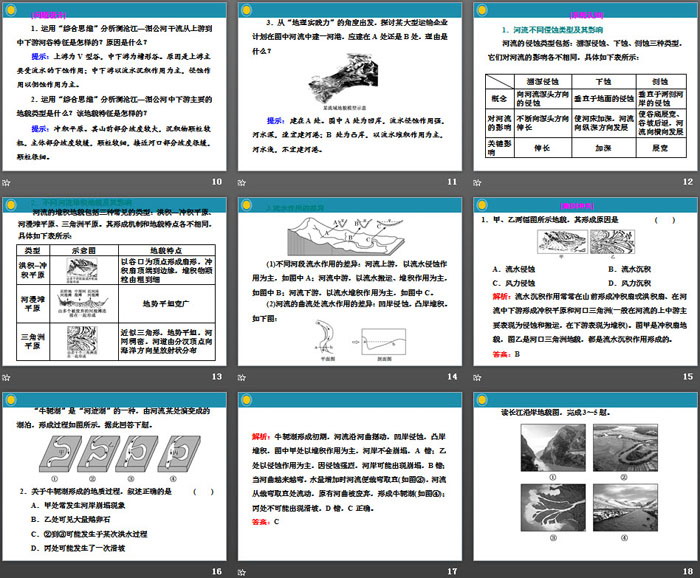Click the animation star icon under slide 10

point(6,182)
